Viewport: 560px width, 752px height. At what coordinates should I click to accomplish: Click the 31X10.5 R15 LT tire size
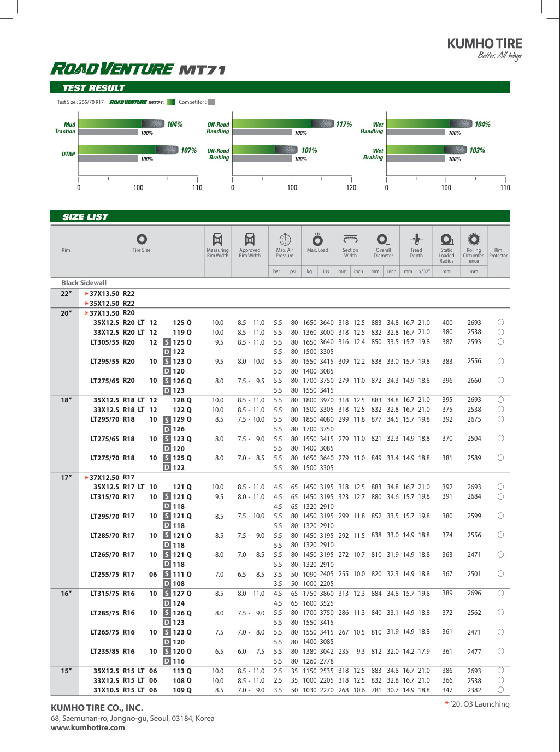point(119,690)
